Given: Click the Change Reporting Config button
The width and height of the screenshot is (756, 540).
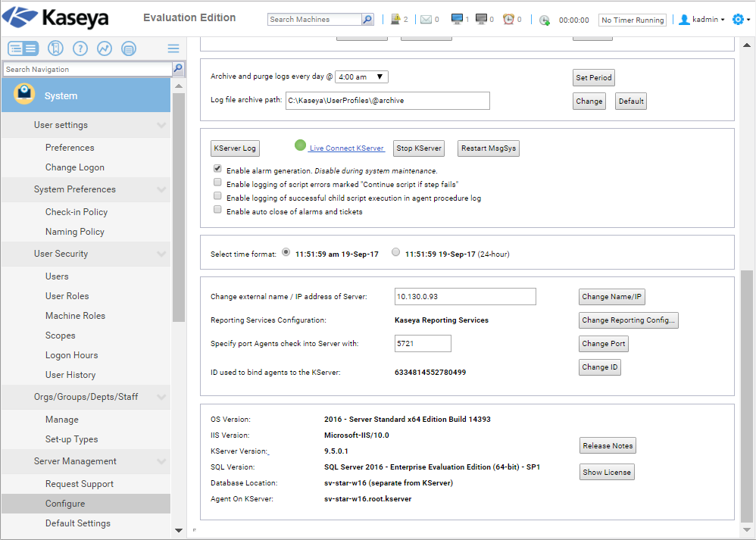Looking at the screenshot, I should [629, 320].
